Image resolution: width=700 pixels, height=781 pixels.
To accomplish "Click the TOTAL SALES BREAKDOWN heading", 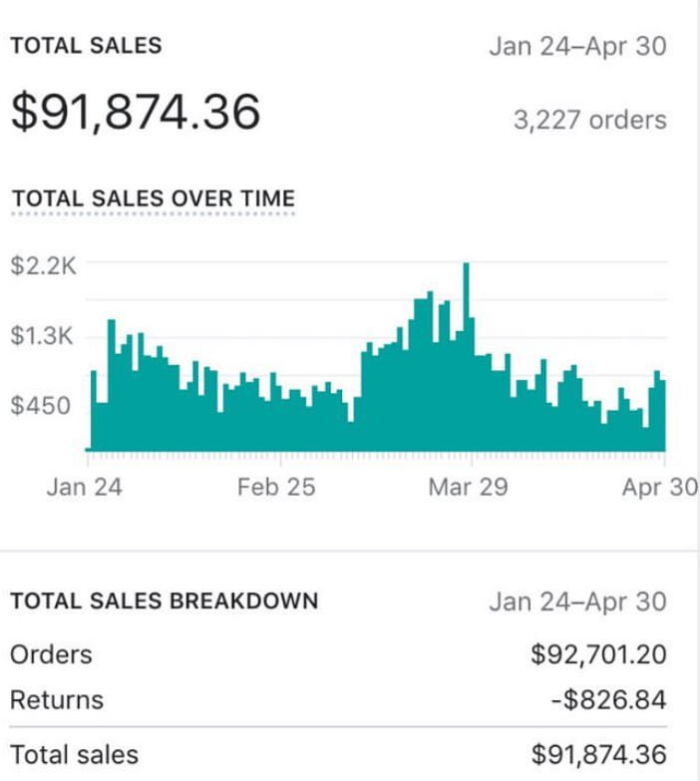I will [x=165, y=600].
